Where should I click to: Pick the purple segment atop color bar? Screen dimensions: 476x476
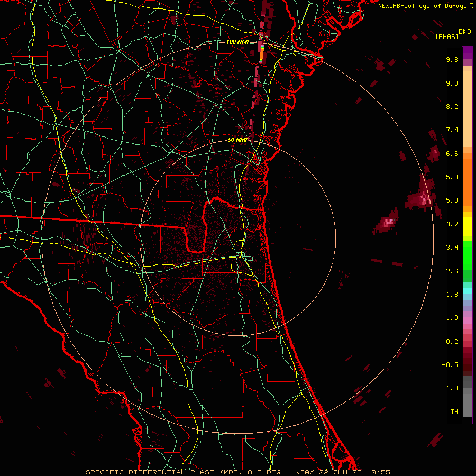467,53
